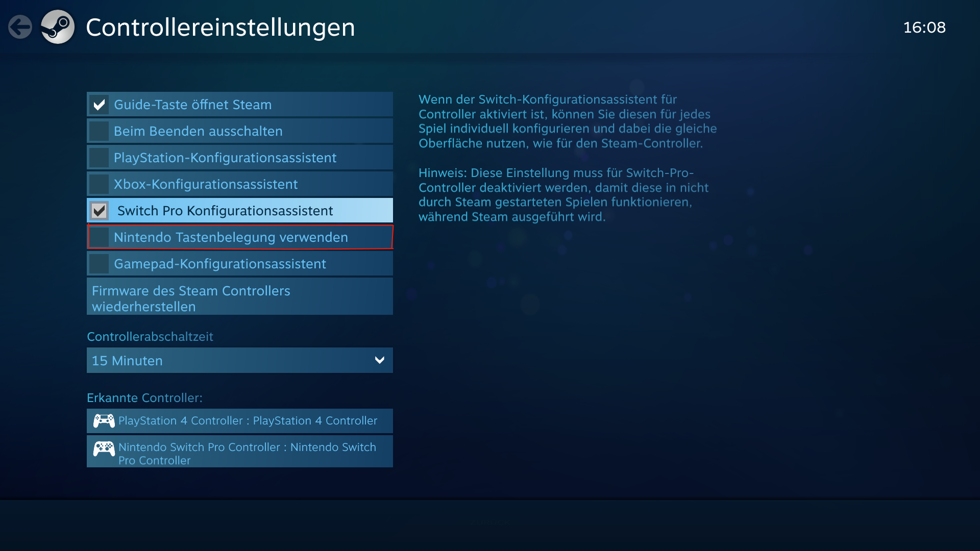The width and height of the screenshot is (980, 551).
Task: Select Nintendo Switch Pro Controller label in detected list
Action: pyautogui.click(x=248, y=454)
